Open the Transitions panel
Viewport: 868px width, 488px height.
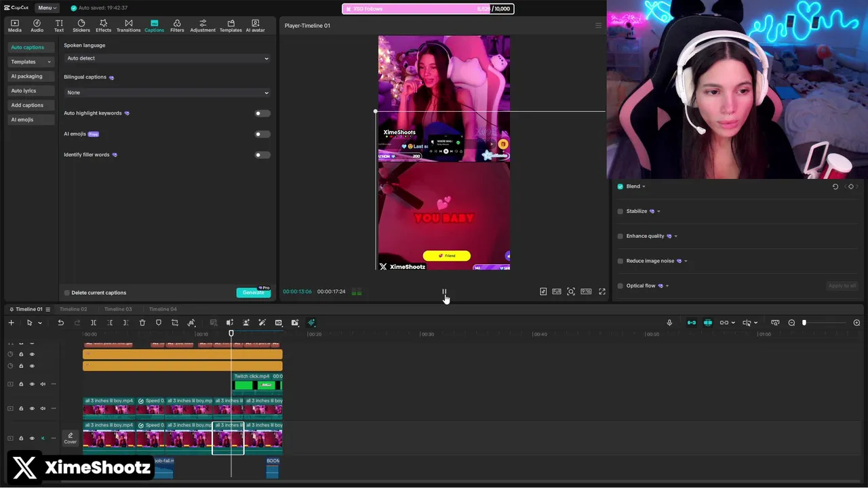[x=128, y=26]
